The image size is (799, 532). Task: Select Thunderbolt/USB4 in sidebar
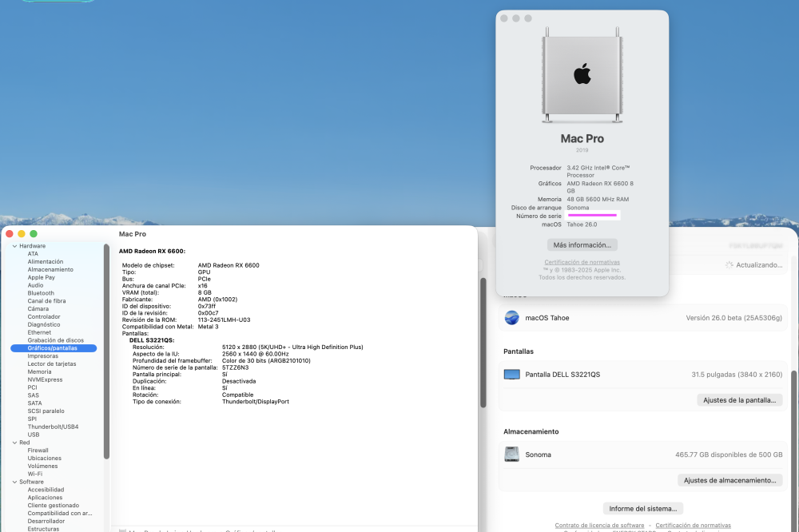(53, 427)
